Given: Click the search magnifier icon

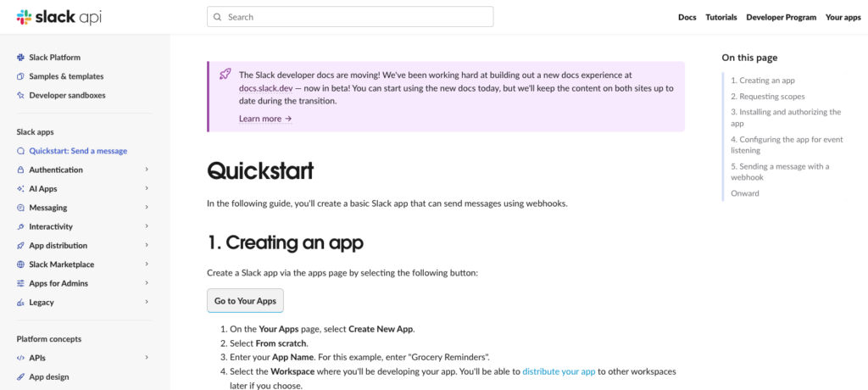Looking at the screenshot, I should click(x=218, y=17).
